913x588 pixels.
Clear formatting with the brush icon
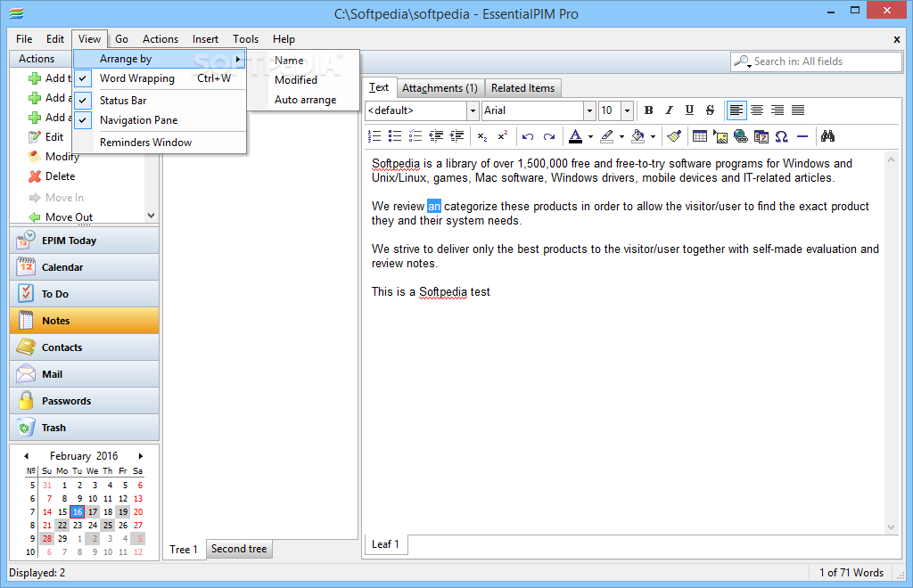click(674, 136)
